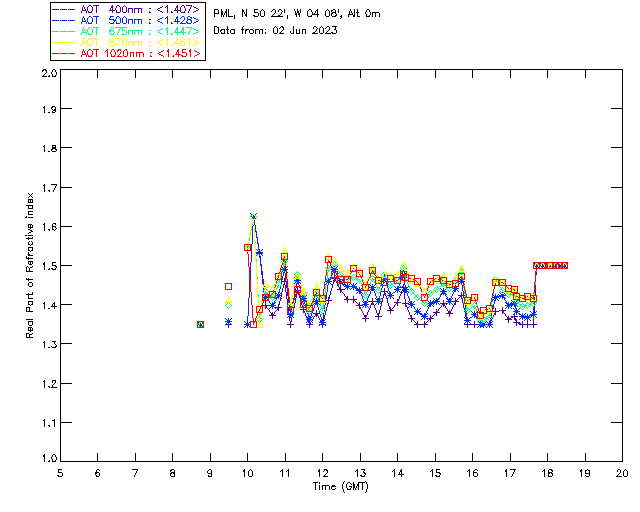Screen dimensions: 640x512
Task: Click the y-axis tick label 1.4
Action: (49, 305)
